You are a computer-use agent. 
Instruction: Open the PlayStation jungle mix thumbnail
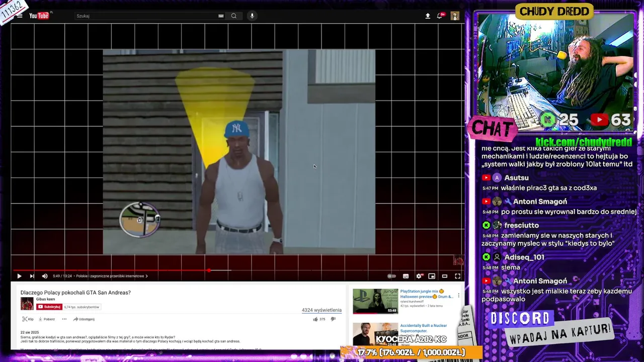coord(375,301)
